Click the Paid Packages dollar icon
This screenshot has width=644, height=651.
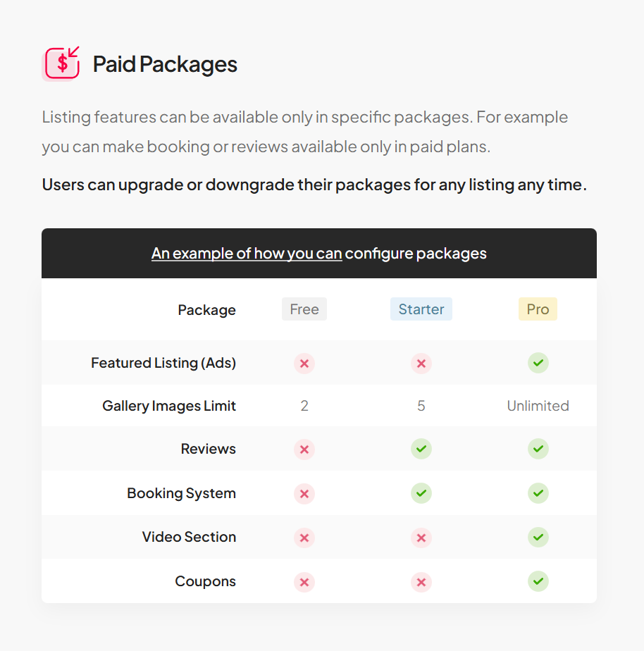(61, 63)
